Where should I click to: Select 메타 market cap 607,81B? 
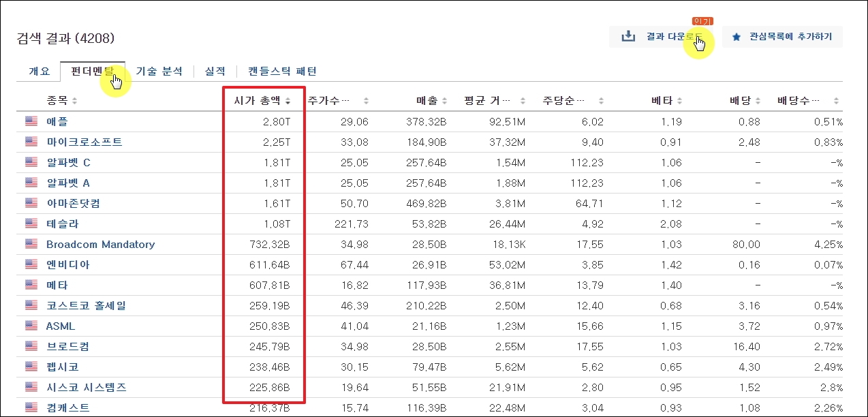click(x=270, y=285)
